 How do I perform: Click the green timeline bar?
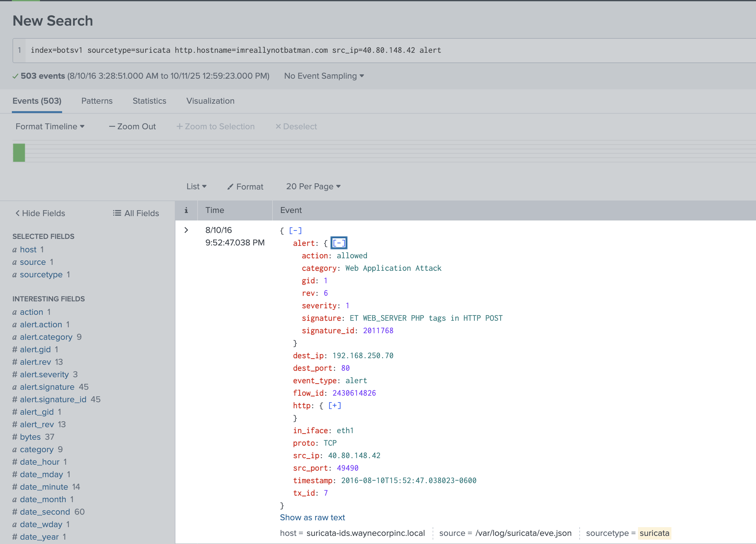(x=19, y=153)
